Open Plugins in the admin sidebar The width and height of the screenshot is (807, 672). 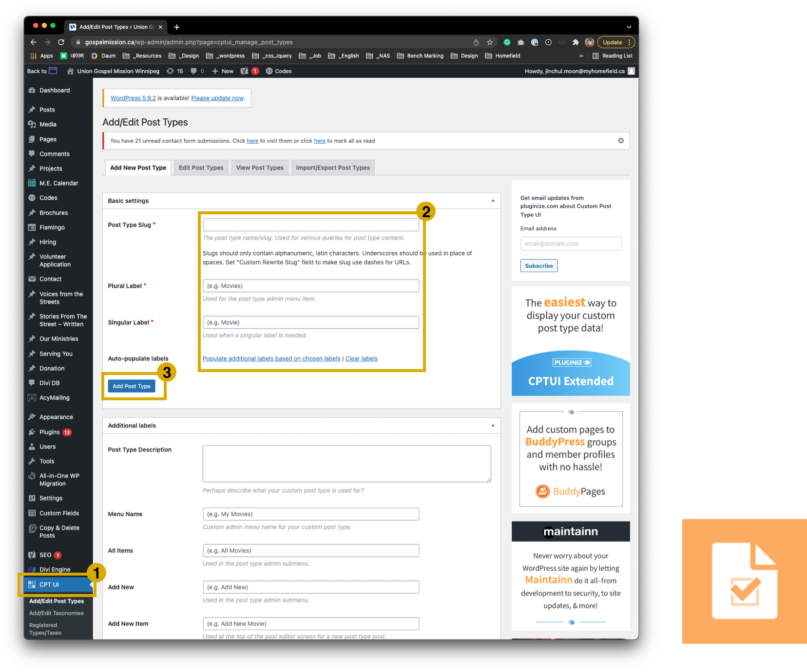(50, 432)
